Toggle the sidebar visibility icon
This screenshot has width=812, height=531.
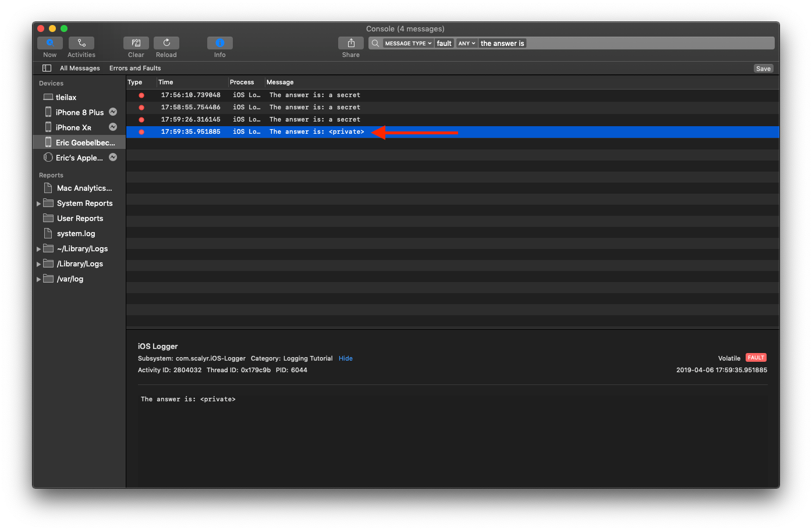click(x=47, y=68)
